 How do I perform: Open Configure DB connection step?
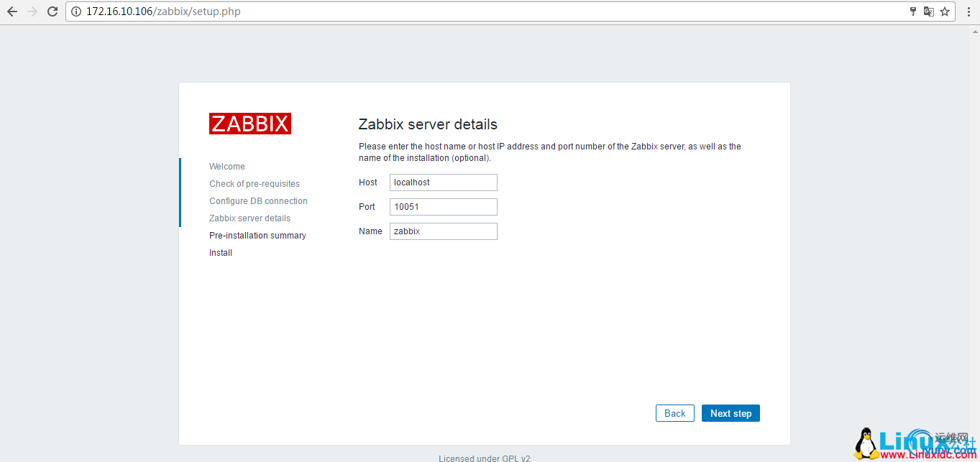coord(258,201)
